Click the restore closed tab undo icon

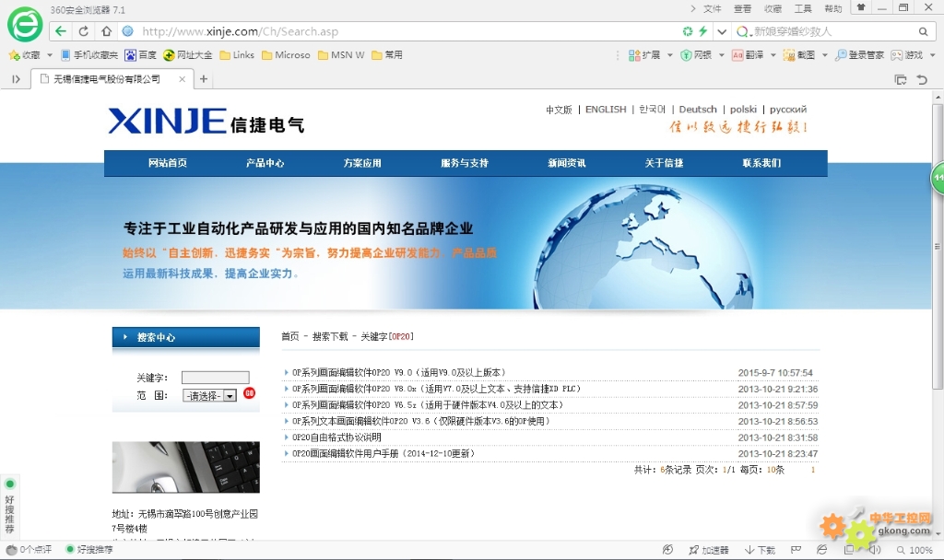click(x=922, y=79)
